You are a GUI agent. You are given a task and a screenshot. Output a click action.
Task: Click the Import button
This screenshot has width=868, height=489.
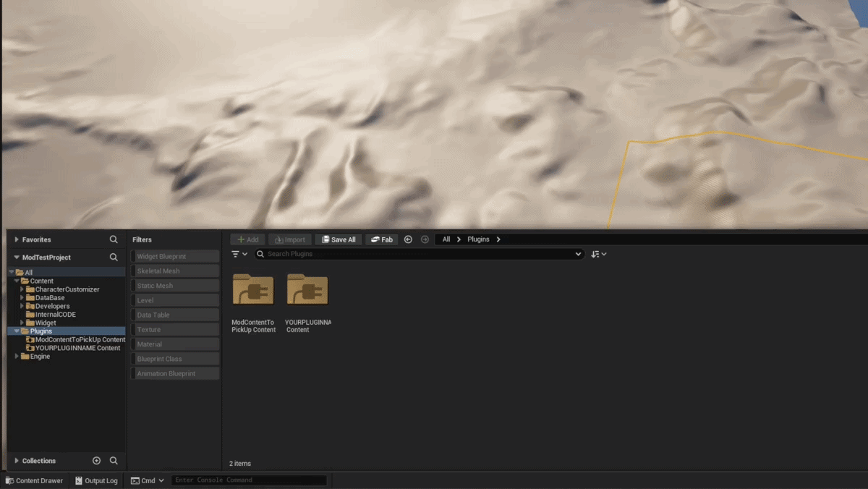pyautogui.click(x=290, y=239)
